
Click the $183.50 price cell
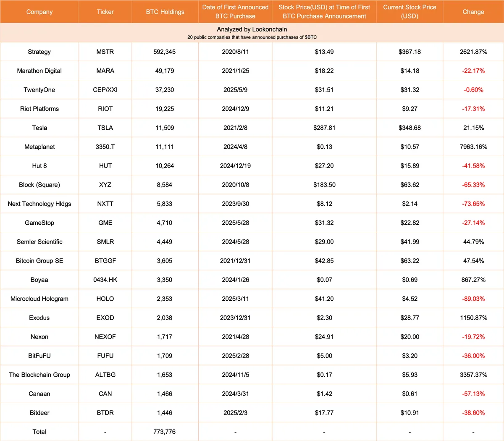point(324,185)
